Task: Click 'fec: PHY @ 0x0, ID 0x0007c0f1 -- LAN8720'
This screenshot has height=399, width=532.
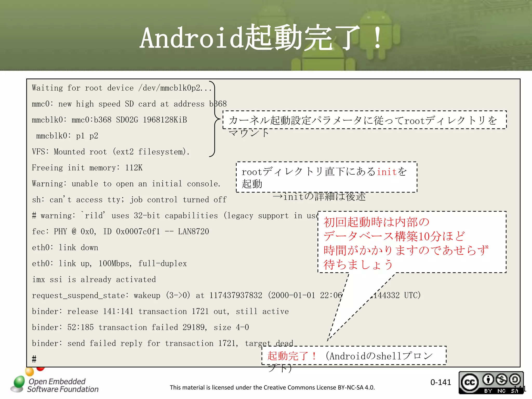Action: (x=120, y=231)
